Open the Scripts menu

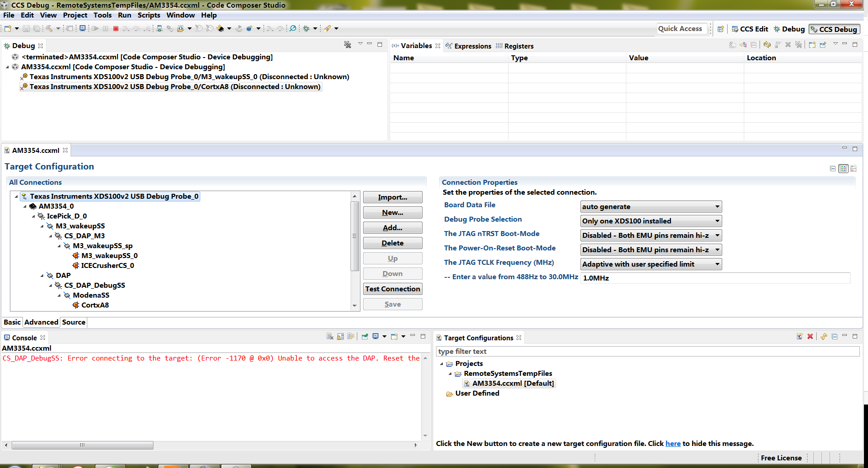click(x=149, y=15)
